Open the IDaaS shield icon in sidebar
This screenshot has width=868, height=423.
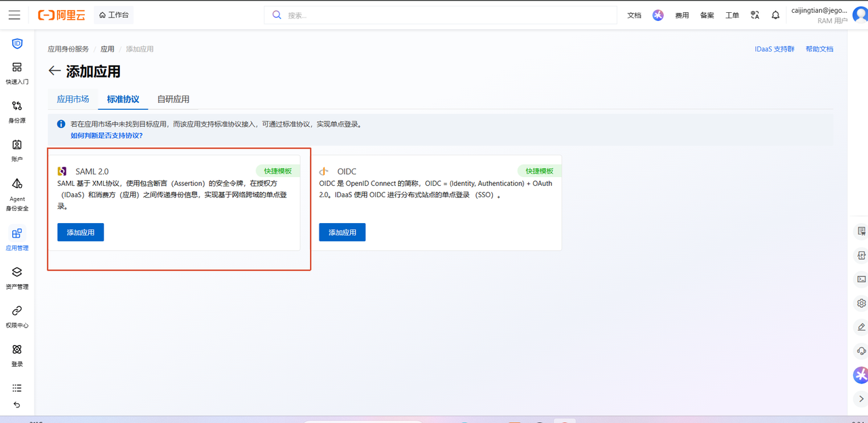17,43
